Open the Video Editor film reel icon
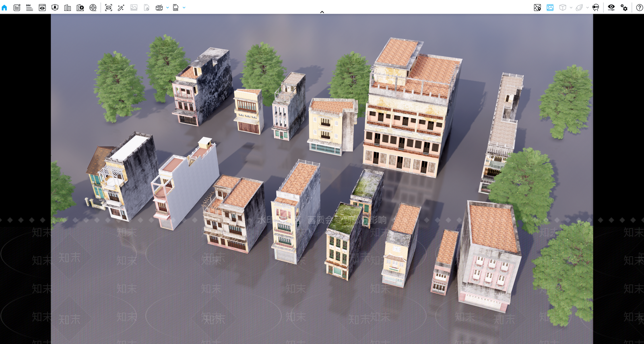 [x=93, y=8]
